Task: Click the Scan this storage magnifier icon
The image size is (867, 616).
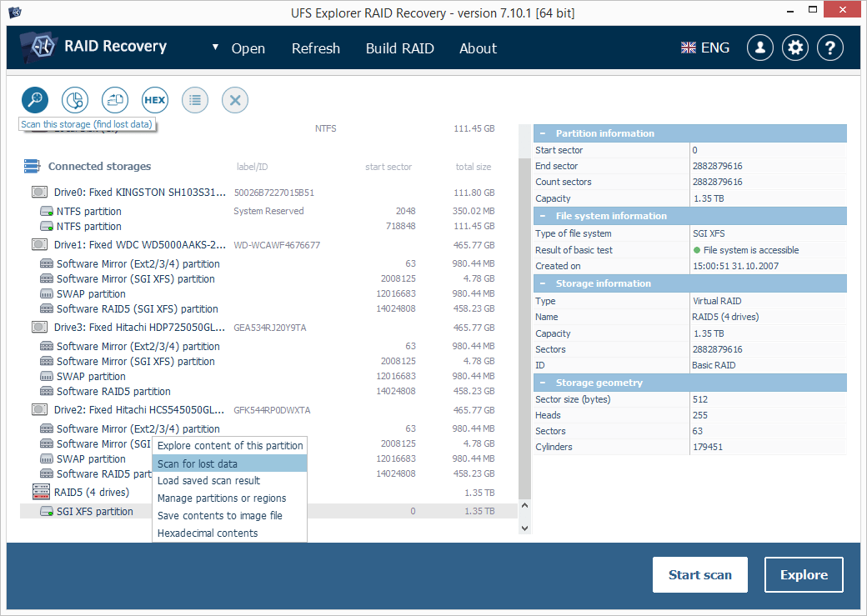Action: pyautogui.click(x=35, y=100)
